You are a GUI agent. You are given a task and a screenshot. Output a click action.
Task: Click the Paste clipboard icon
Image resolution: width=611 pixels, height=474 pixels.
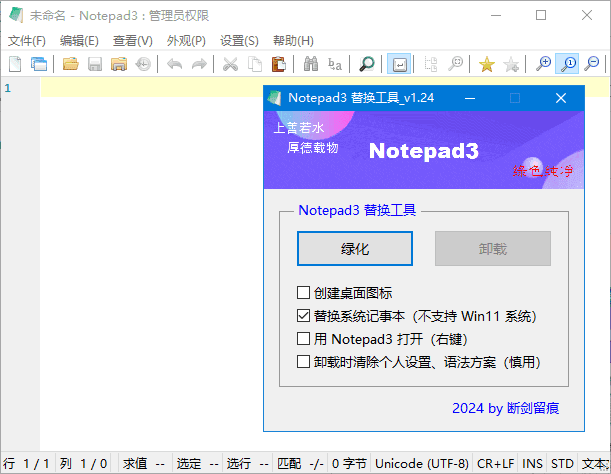278,64
